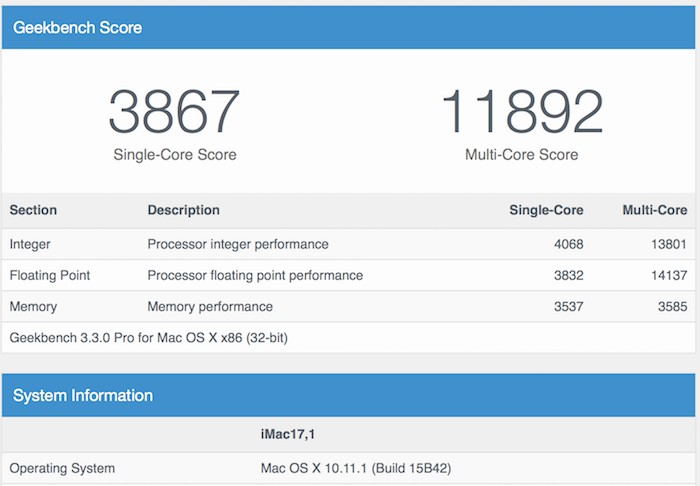Select Memory single-core value 3537
Viewport: 700px width, 486px height.
pyautogui.click(x=568, y=307)
